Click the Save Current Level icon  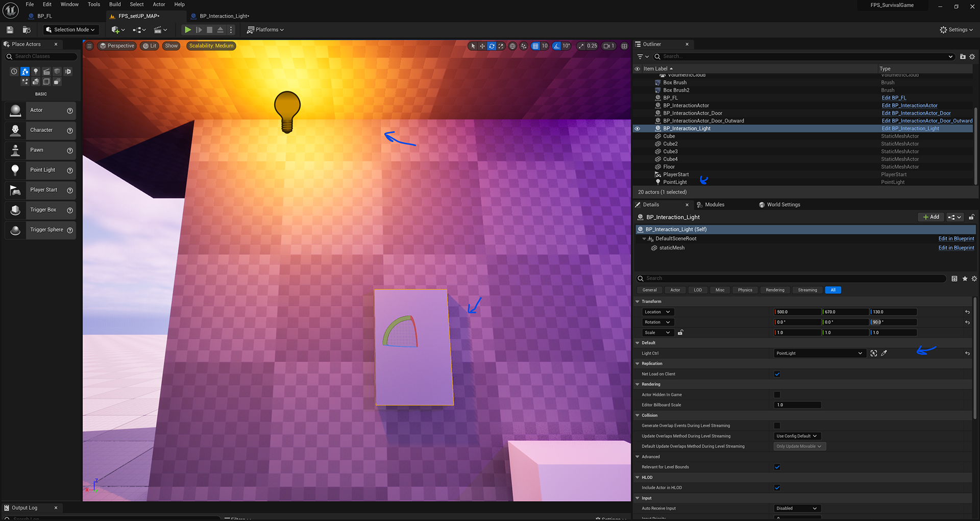click(10, 30)
